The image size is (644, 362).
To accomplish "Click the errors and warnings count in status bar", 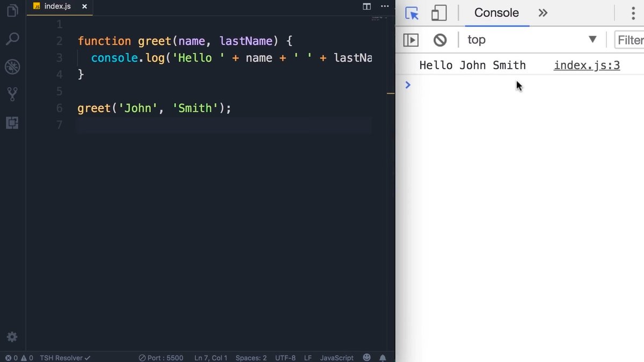I will pos(19,358).
